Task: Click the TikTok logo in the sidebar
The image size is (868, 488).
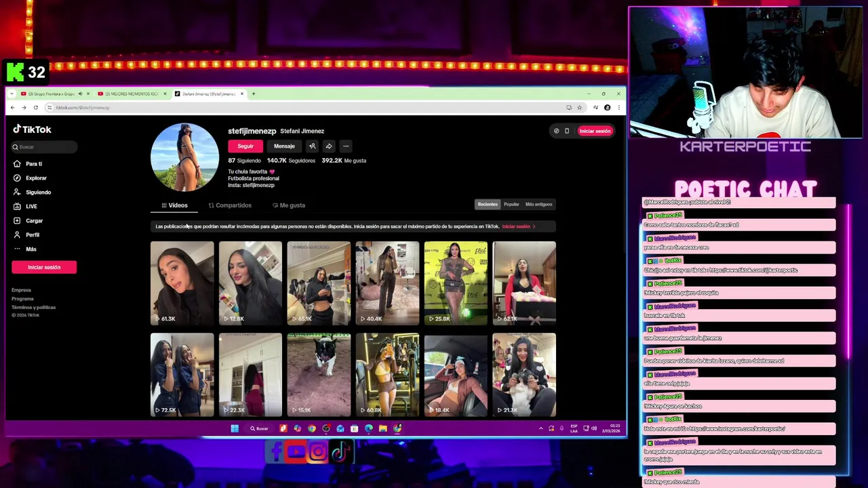Action: (32, 129)
